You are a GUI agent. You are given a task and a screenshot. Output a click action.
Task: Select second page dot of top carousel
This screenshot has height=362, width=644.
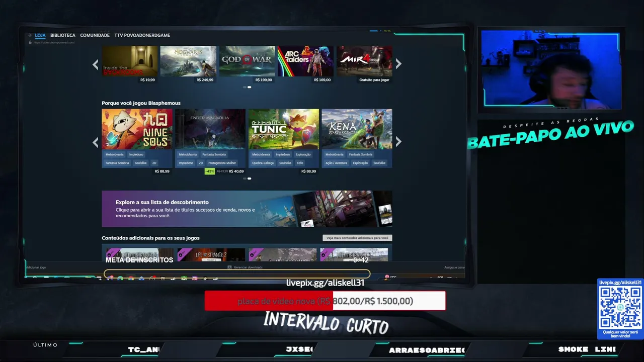point(249,87)
